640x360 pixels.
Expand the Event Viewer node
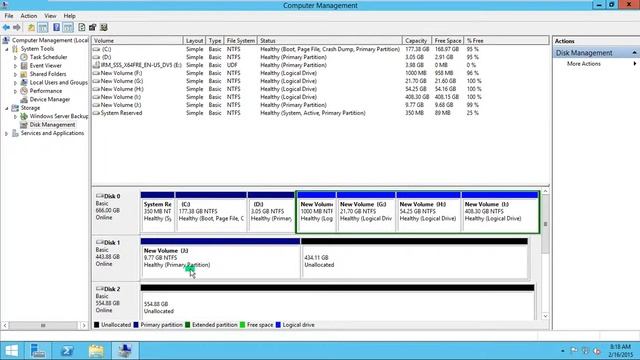[x=16, y=66]
